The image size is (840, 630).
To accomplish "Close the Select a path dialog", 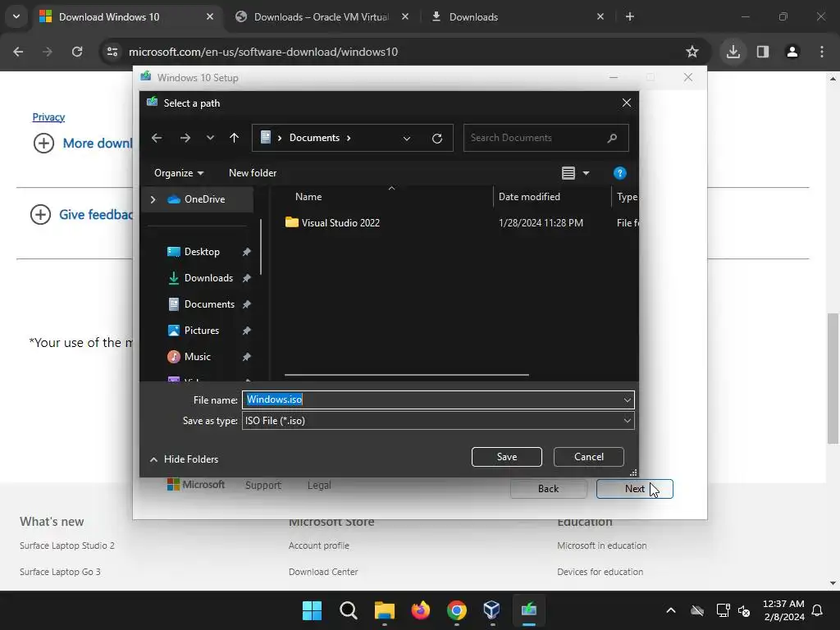I will 626,103.
